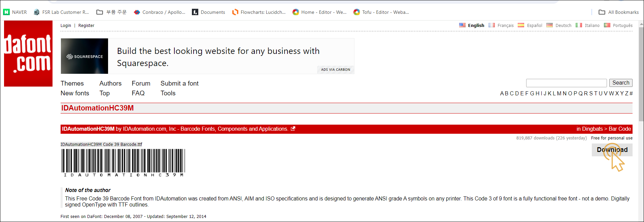644x222 pixels.
Task: Open the All Bookmarks folder
Action: point(618,12)
